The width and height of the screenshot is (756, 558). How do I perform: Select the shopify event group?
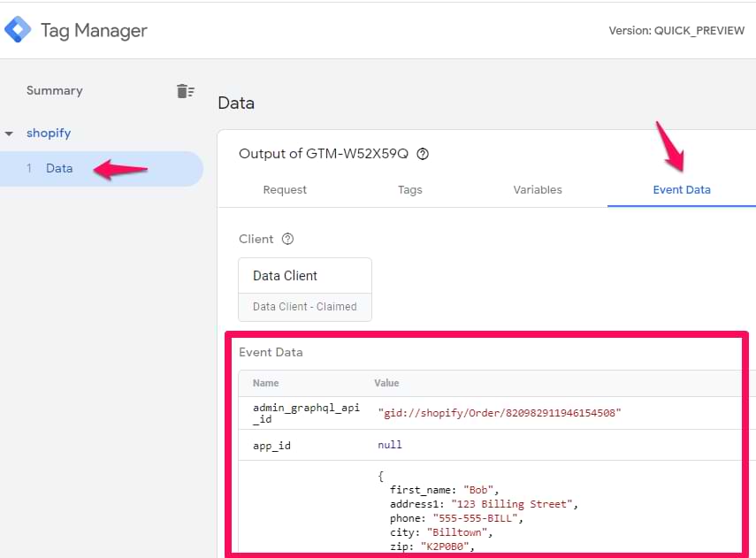[x=49, y=134]
